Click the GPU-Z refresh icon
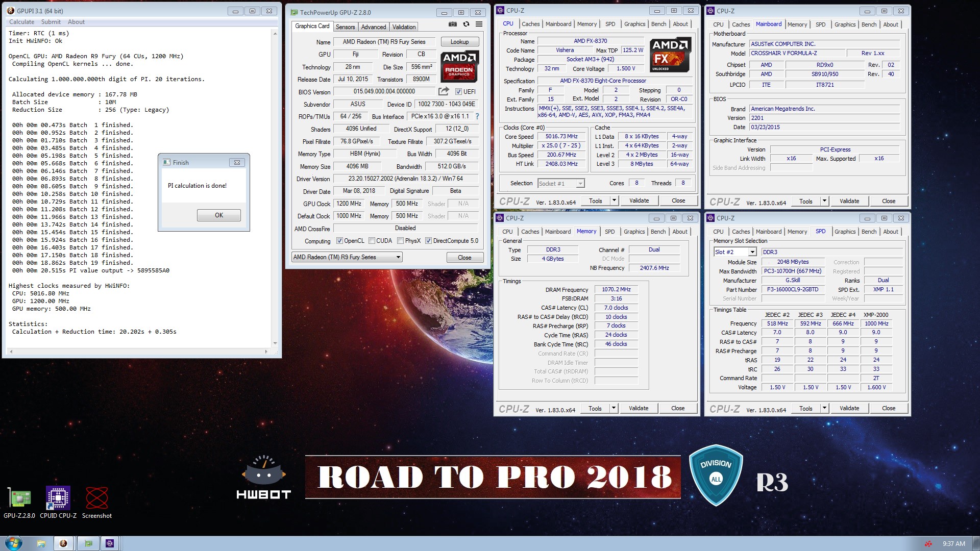Viewport: 980px width, 551px height. coord(466,24)
